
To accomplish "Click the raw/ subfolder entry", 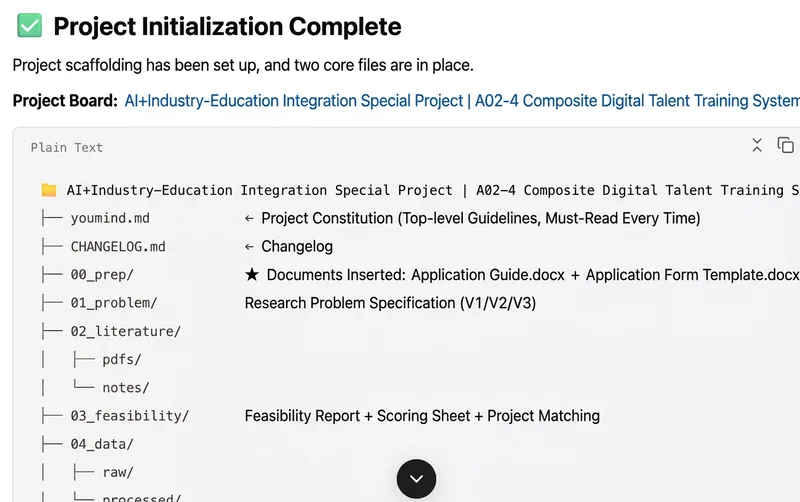I will click(x=118, y=472).
